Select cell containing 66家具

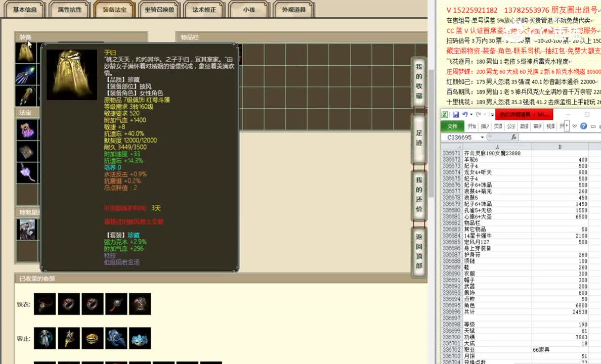[x=560, y=350]
